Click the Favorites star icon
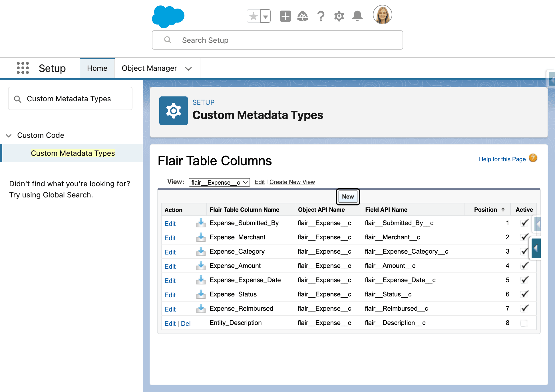The width and height of the screenshot is (555, 392). click(x=253, y=16)
